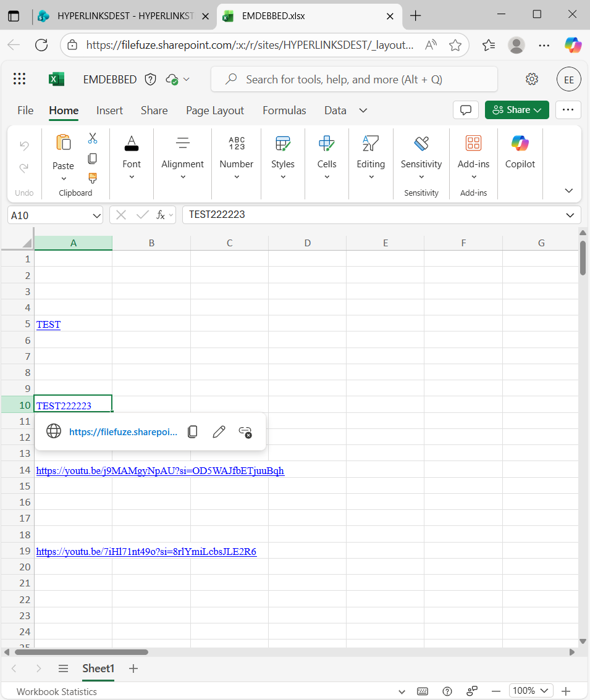The width and height of the screenshot is (590, 700).
Task: Follow the TEST hyperlink in cell A5
Action: click(x=48, y=324)
